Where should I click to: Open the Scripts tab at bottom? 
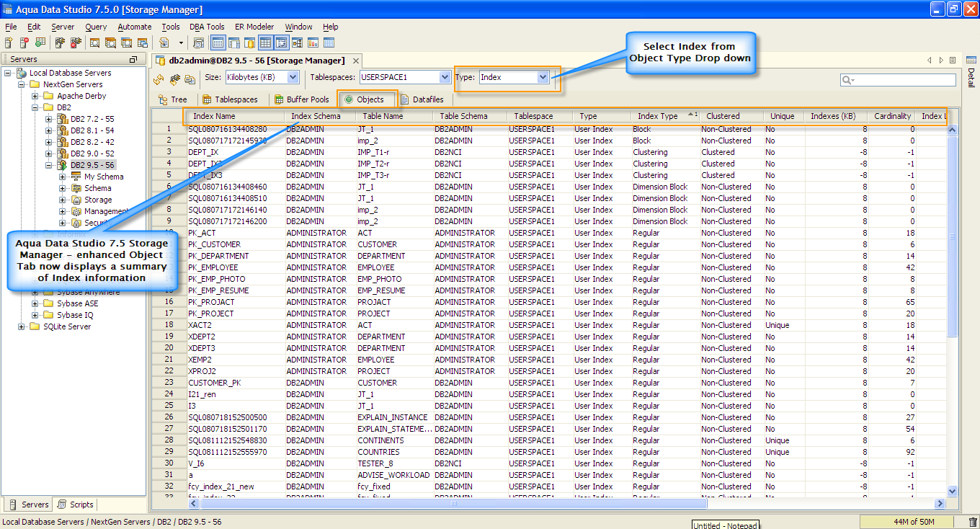tap(76, 504)
